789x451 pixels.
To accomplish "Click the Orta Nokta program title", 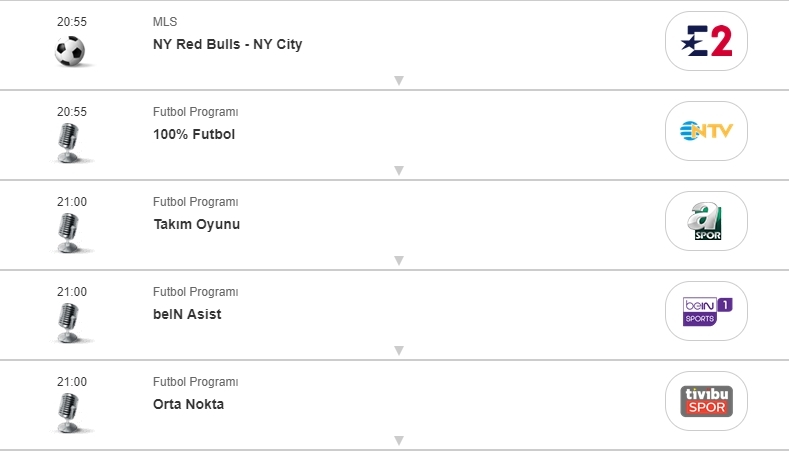I will (x=188, y=404).
